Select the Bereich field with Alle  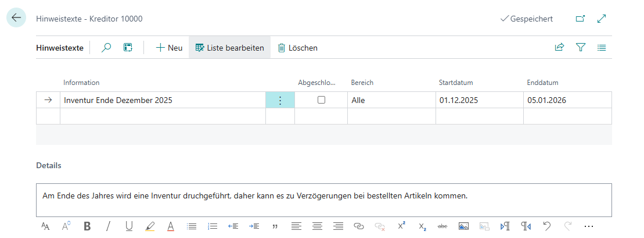point(391,100)
